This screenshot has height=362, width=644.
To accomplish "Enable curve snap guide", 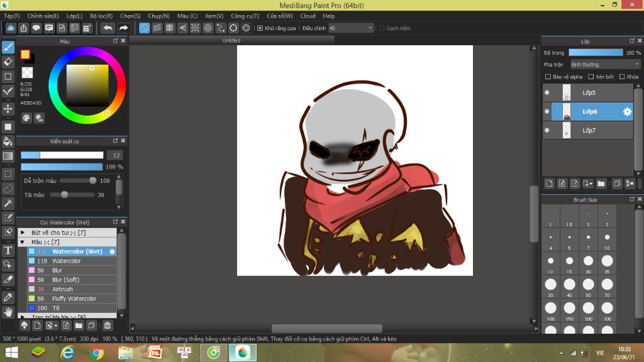I will 221,28.
